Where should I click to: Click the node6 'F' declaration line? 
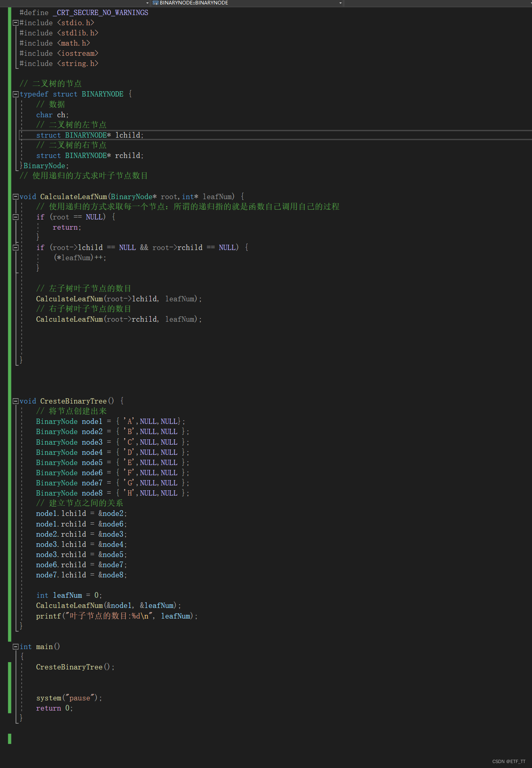pos(113,473)
